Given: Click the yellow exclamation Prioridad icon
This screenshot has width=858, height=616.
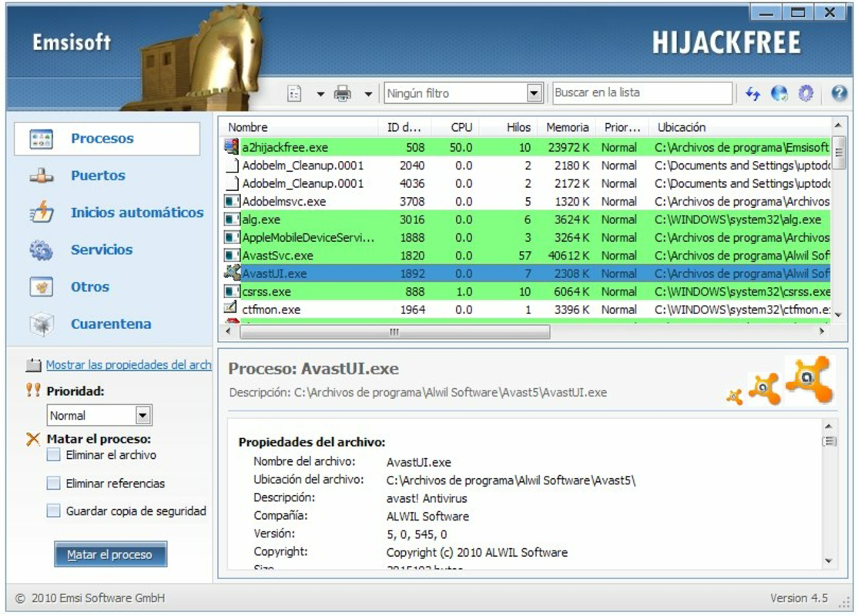Looking at the screenshot, I should coord(33,390).
